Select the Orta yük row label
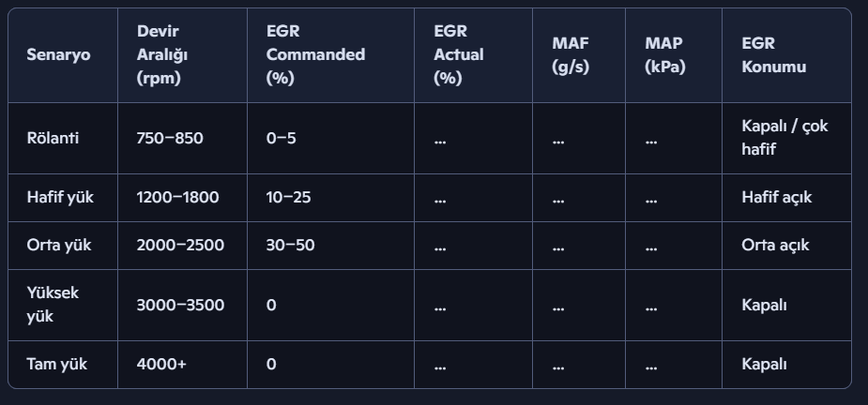Viewport: 868px width, 405px height. coord(59,245)
